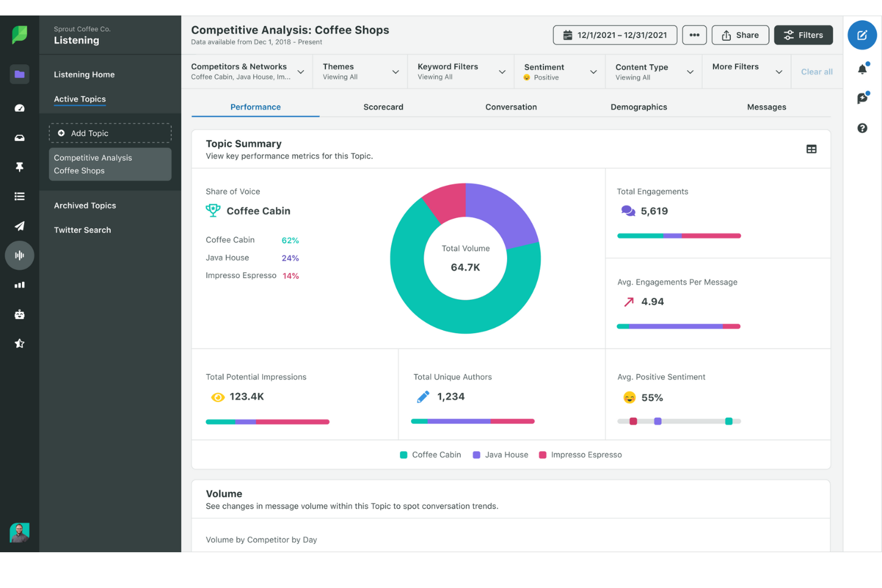Open the paper plane publishing icon
Image resolution: width=882 pixels, height=588 pixels.
pos(20,226)
